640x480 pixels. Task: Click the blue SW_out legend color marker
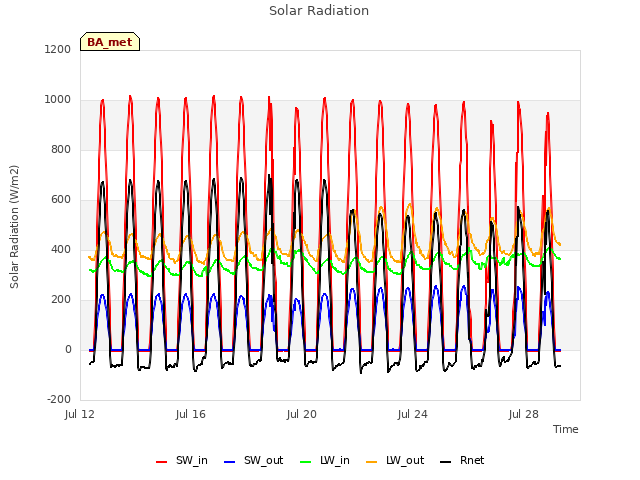(x=230, y=462)
